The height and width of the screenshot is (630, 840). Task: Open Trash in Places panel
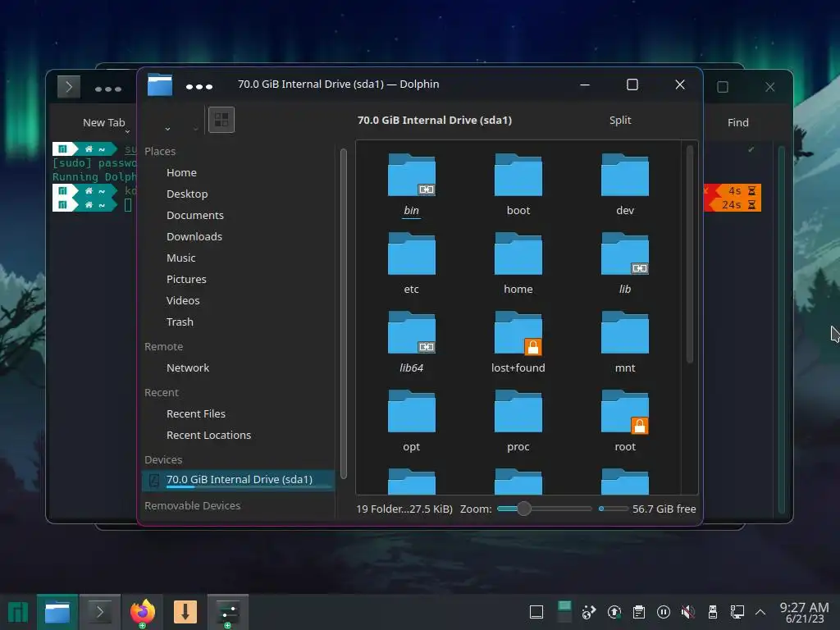tap(180, 322)
